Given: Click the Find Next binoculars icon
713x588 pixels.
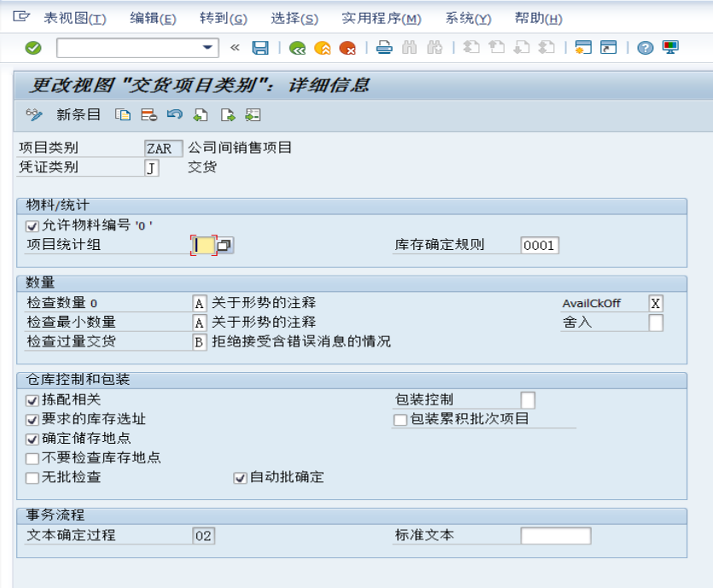Looking at the screenshot, I should click(435, 47).
